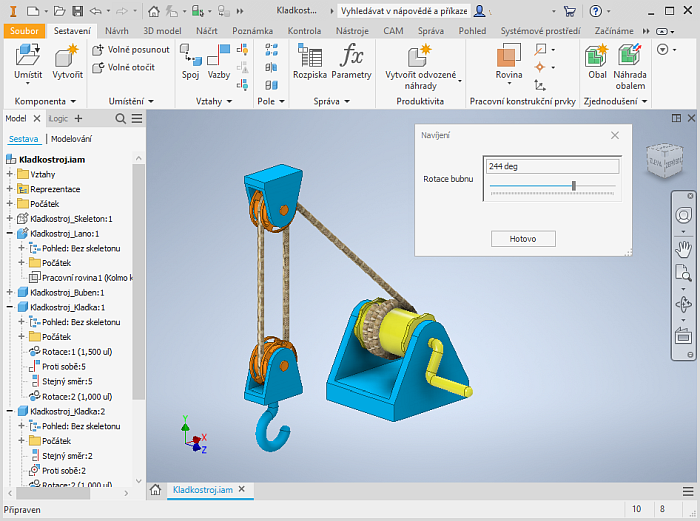Open the Komponenta panel dropdown
Screen dimensions: 700x521
click(46, 101)
